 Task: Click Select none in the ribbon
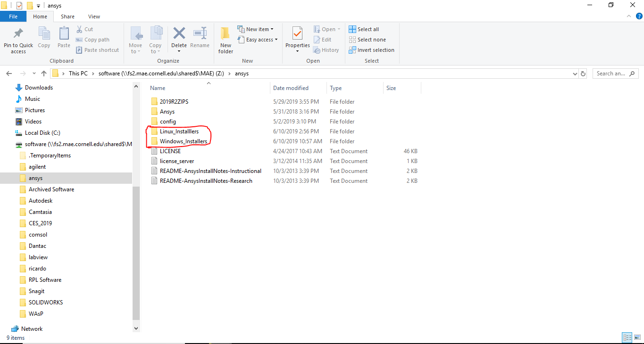[x=367, y=40]
